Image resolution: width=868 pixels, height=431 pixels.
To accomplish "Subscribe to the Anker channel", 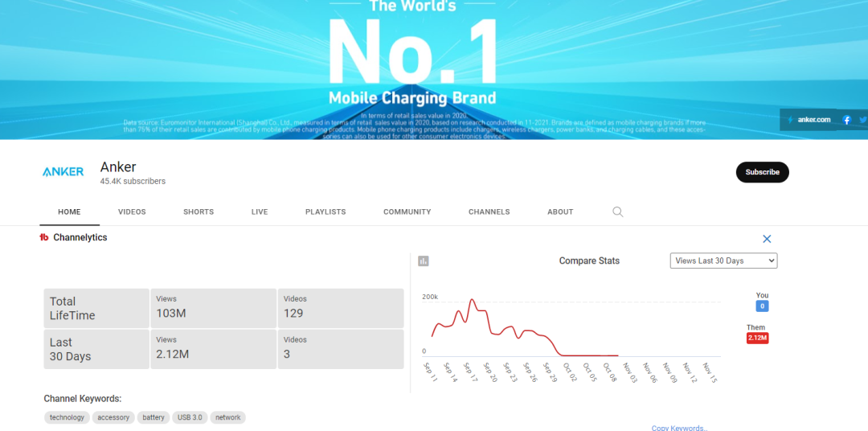I will click(762, 172).
